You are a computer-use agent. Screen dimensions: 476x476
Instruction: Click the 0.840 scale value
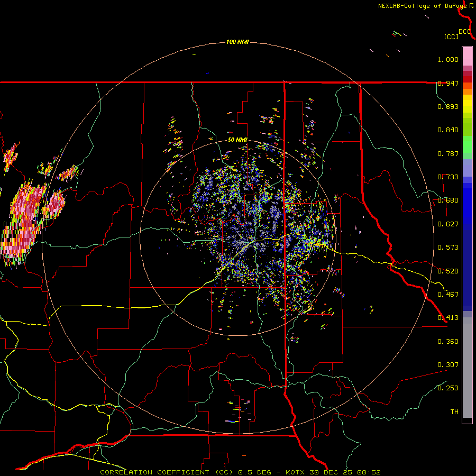[x=448, y=130]
